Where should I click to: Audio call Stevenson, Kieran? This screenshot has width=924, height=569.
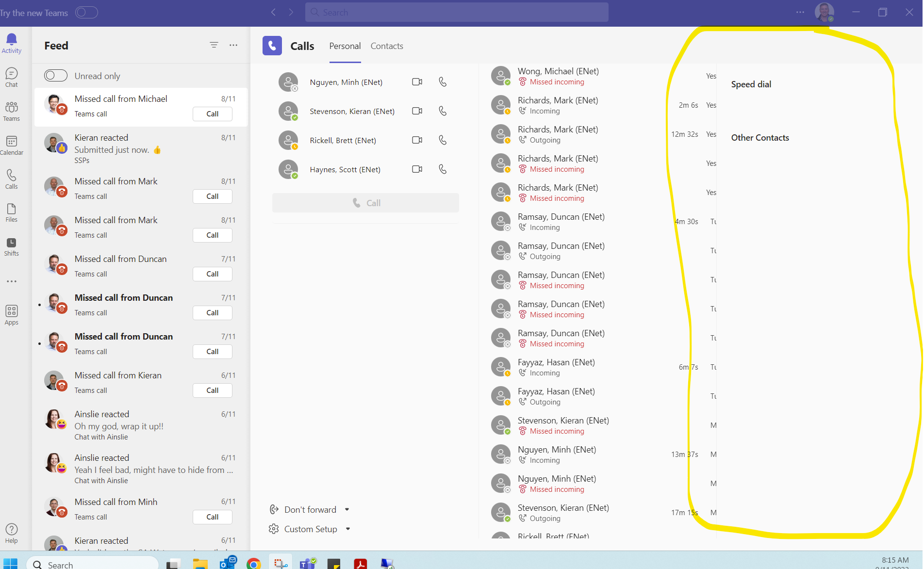443,111
